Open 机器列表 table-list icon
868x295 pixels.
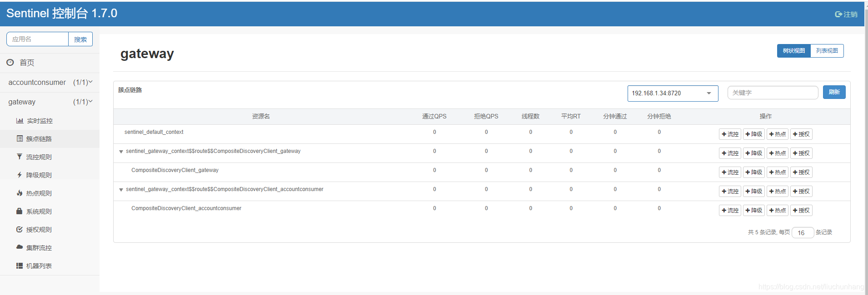pos(20,265)
